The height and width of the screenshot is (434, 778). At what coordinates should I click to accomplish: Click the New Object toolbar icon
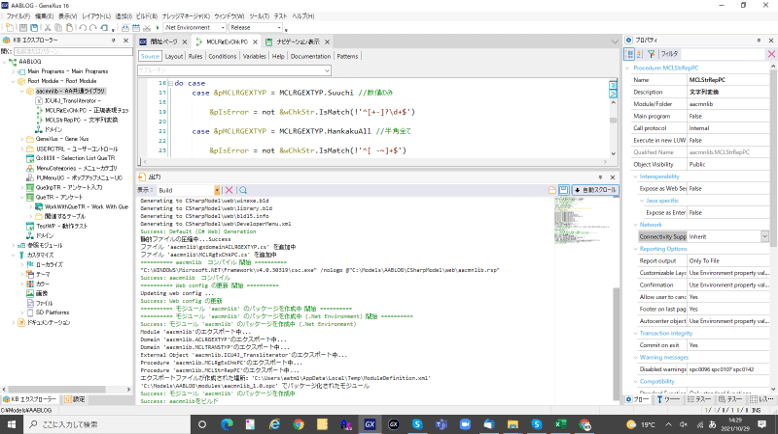coord(9,28)
